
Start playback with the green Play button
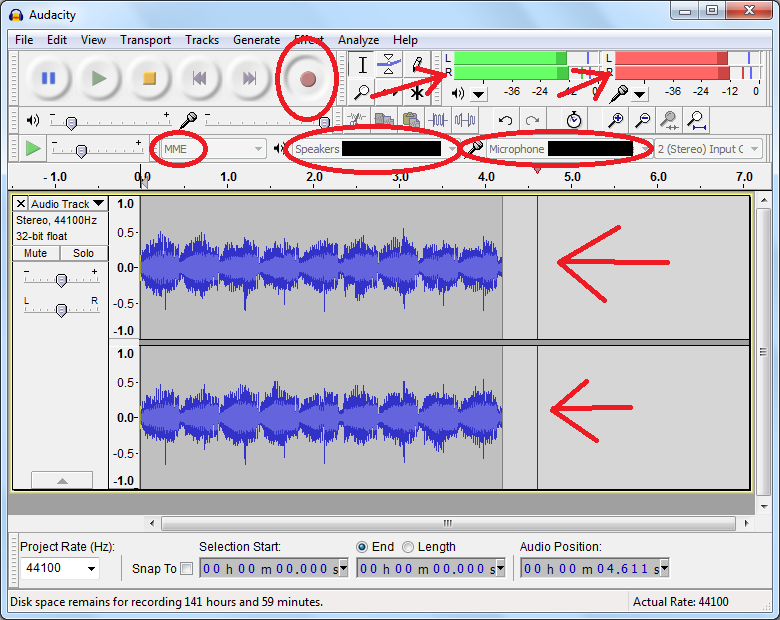click(99, 79)
